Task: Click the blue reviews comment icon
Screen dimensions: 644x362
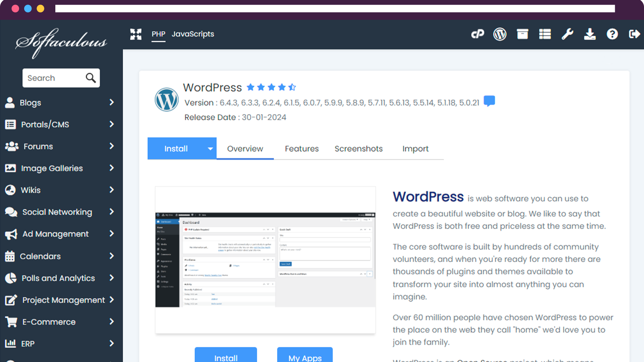Action: pyautogui.click(x=489, y=101)
